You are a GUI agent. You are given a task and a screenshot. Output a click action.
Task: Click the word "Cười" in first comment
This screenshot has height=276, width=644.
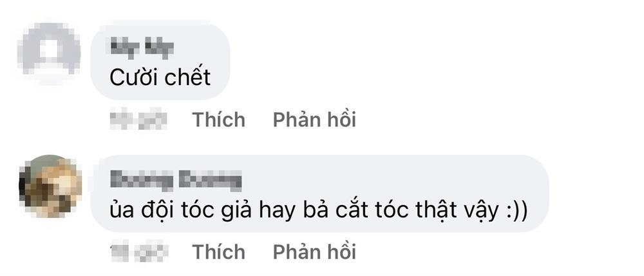pyautogui.click(x=133, y=77)
